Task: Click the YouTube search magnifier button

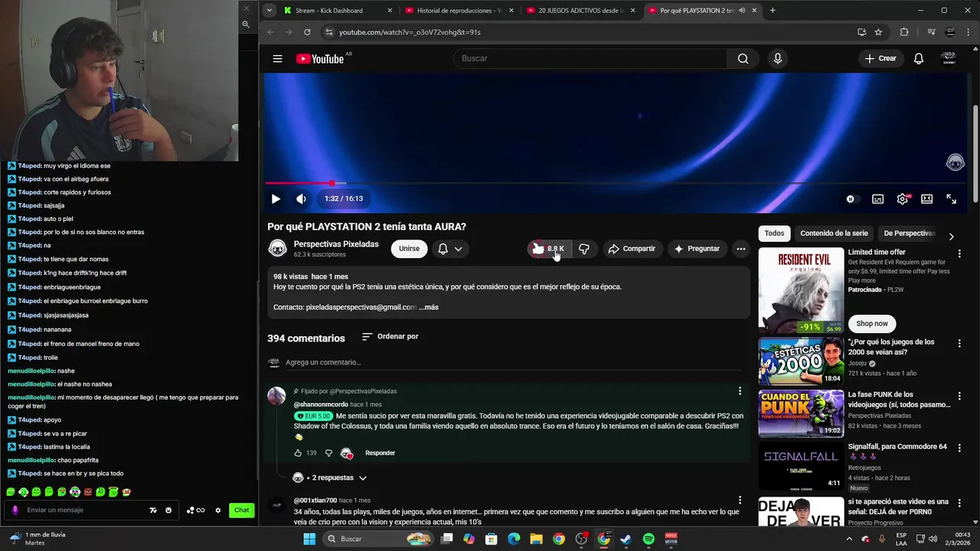Action: point(743,58)
